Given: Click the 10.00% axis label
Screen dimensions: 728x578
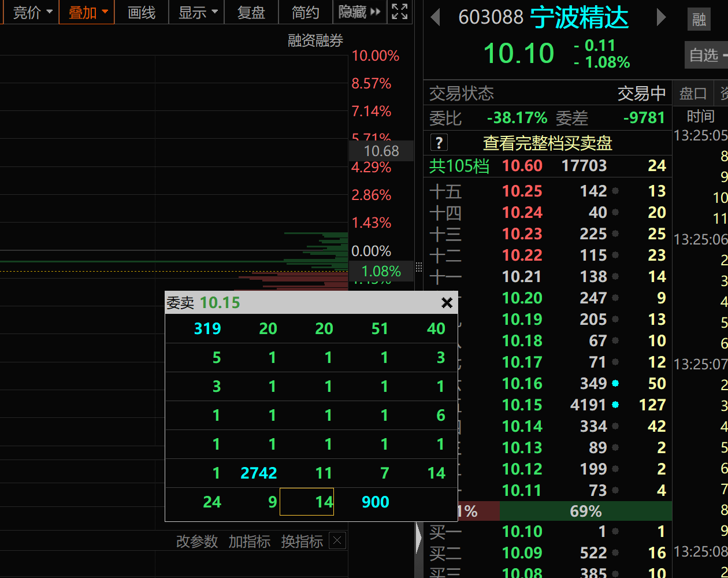Looking at the screenshot, I should (x=376, y=56).
